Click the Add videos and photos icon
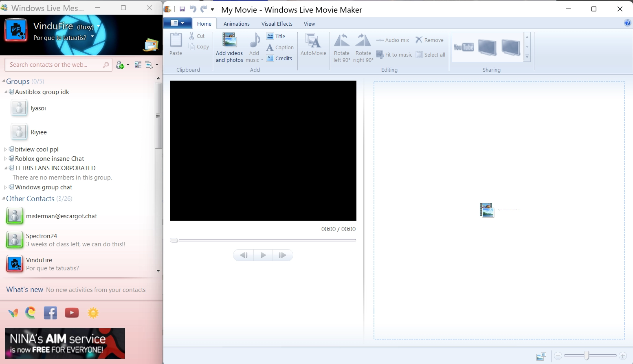The width and height of the screenshot is (633, 364). [x=230, y=41]
